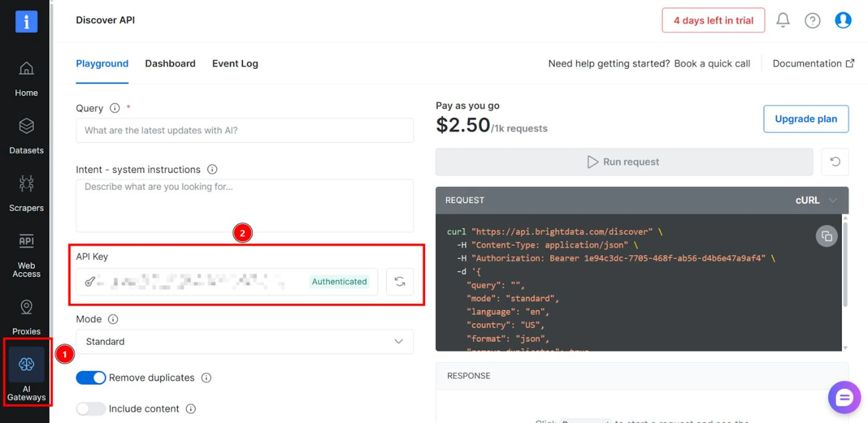Show the Remove duplicates info icon

[206, 378]
